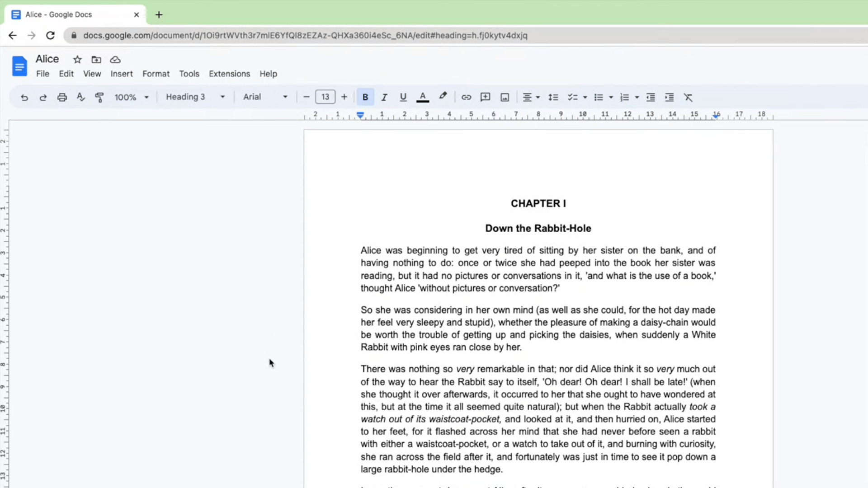868x488 pixels.
Task: Decrease font size minus button
Action: pyautogui.click(x=306, y=97)
